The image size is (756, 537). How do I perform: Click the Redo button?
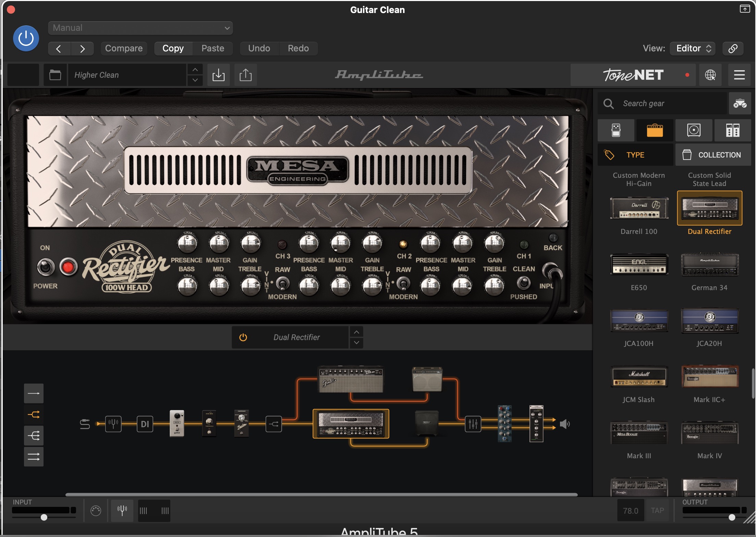[x=298, y=49]
